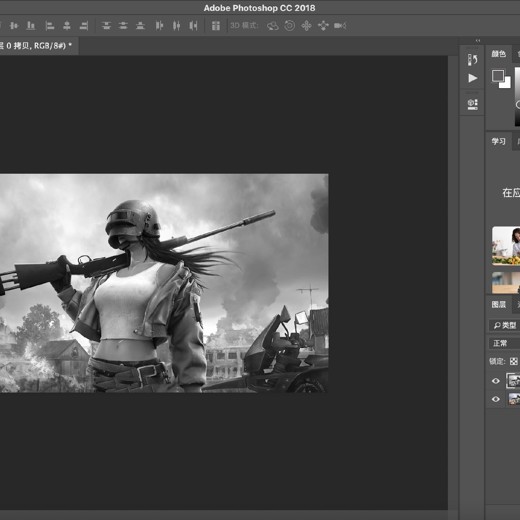Click Distribute top edges icon
520x520 pixels.
coord(106,26)
